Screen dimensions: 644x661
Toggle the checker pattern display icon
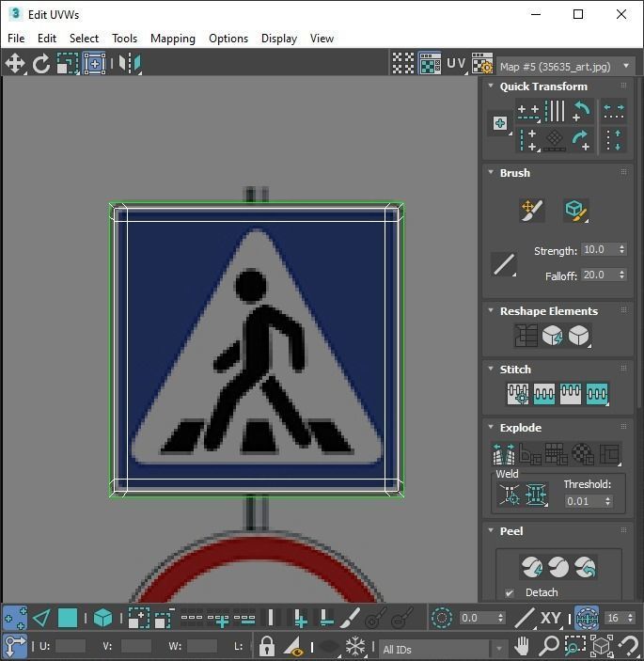[x=403, y=63]
